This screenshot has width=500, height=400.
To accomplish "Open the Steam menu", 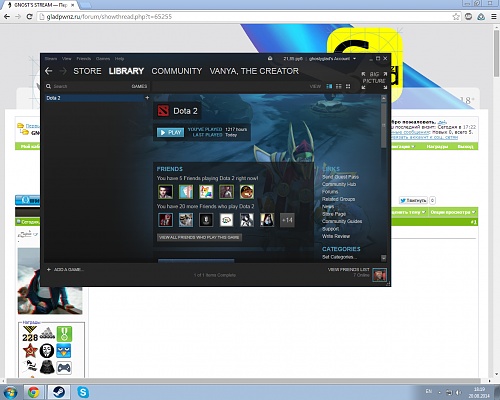I will pyautogui.click(x=51, y=59).
